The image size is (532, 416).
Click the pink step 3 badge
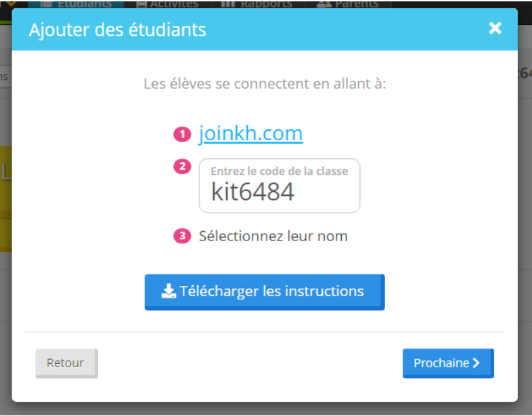pyautogui.click(x=182, y=236)
